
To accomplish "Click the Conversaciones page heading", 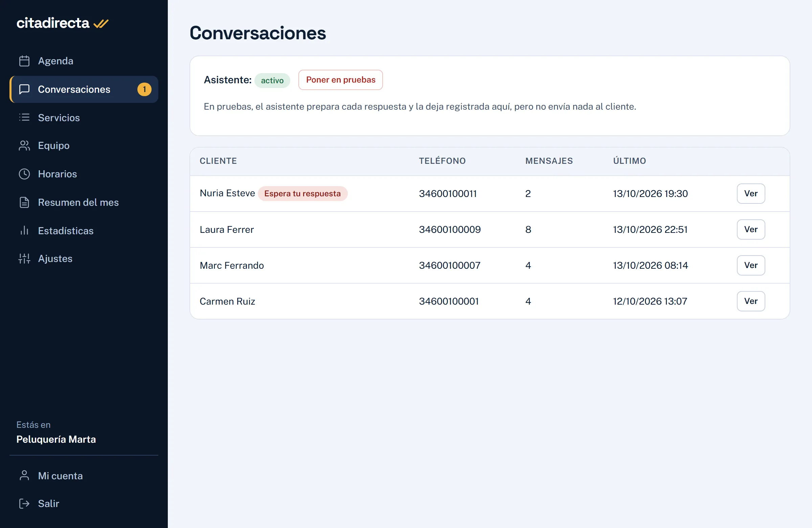I will point(257,33).
